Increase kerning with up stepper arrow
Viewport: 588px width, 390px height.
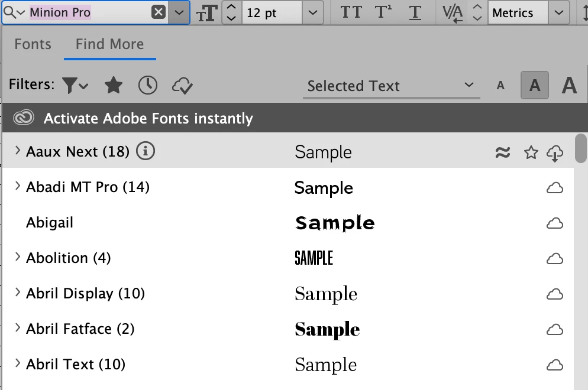(477, 7)
